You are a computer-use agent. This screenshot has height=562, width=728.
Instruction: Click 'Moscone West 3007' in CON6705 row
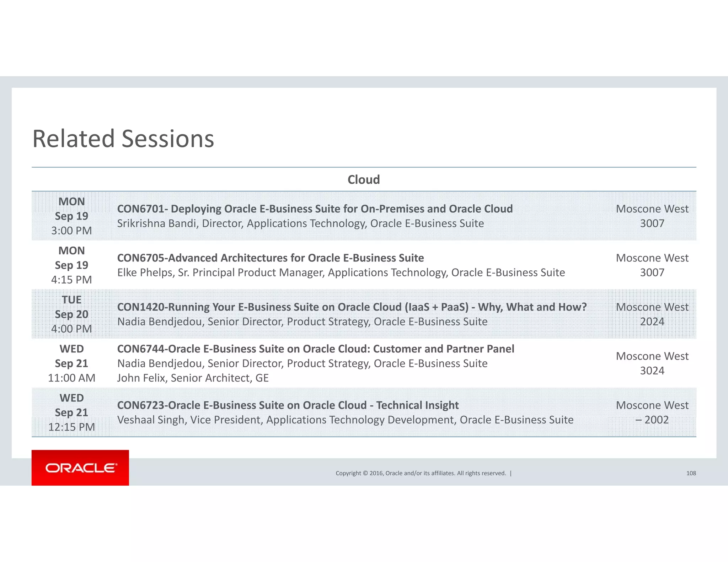(652, 265)
